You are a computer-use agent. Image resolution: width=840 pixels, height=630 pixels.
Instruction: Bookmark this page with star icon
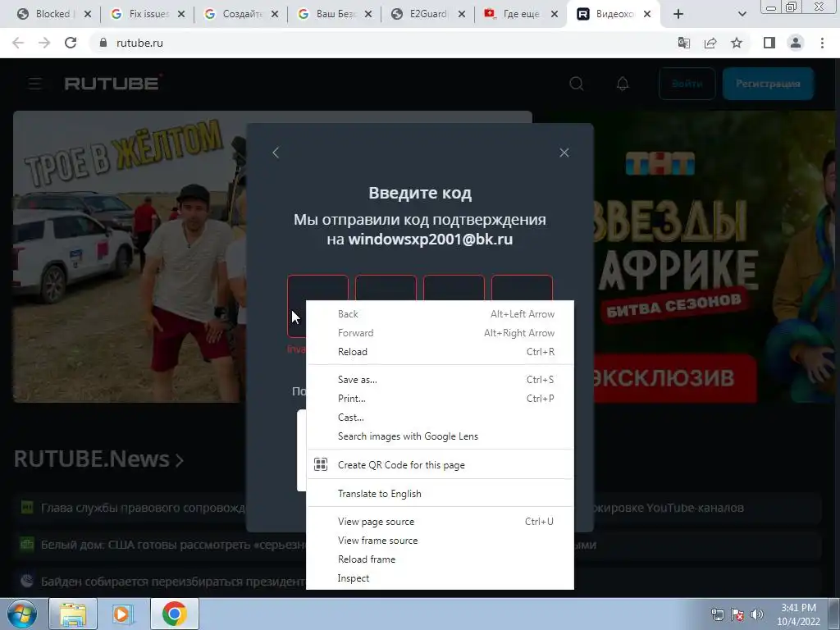tap(737, 43)
